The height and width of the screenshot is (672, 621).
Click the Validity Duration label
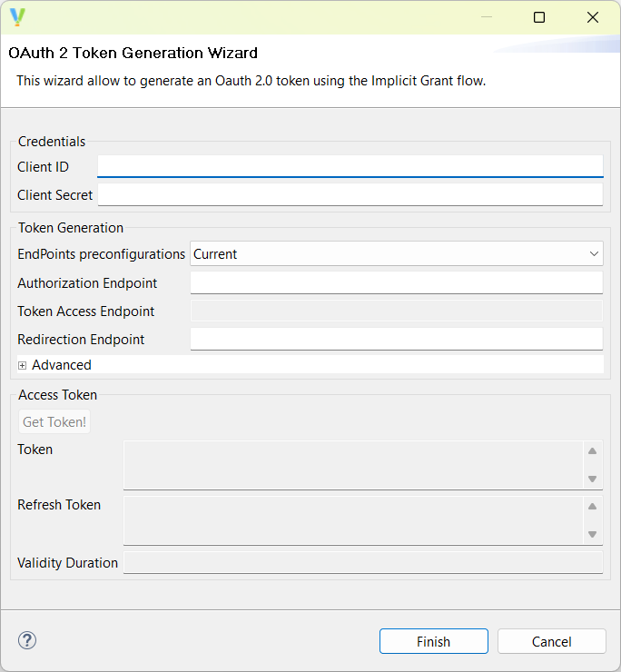coord(67,563)
